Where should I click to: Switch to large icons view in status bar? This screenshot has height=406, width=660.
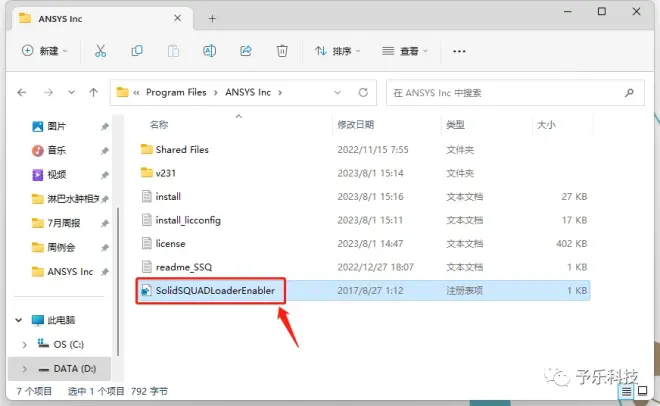click(x=643, y=391)
